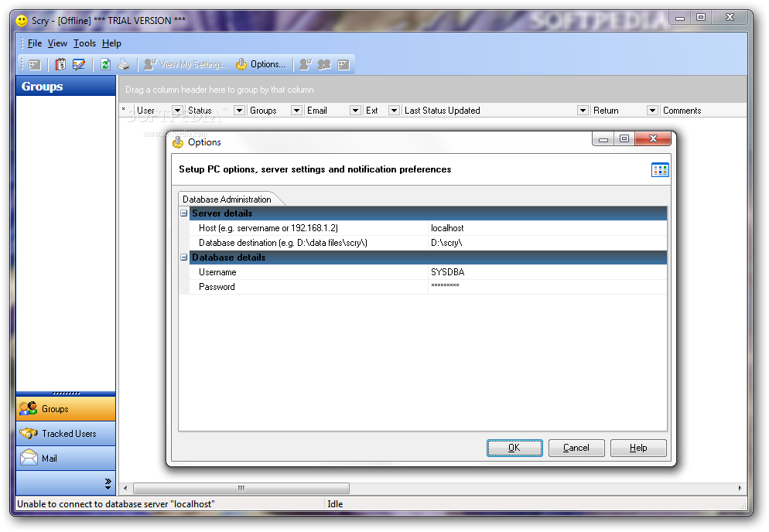Click the last grid icon in toolbar
769x532 pixels.
343,64
